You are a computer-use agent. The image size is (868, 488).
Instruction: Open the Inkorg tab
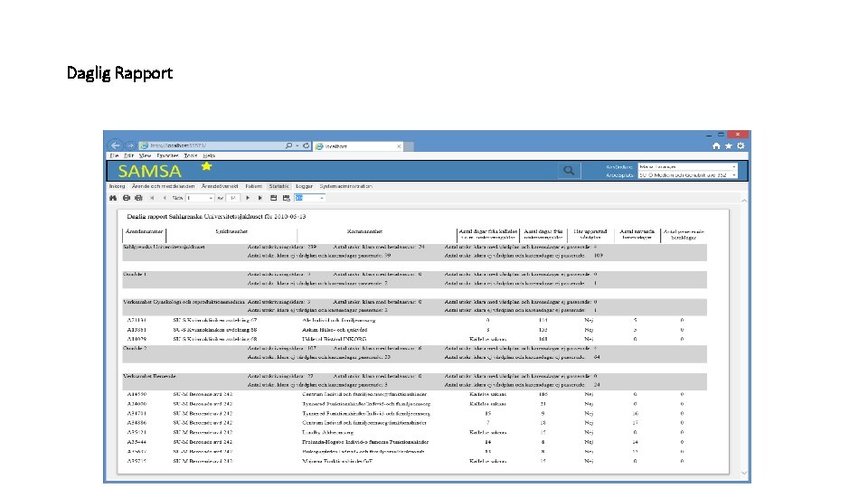(x=117, y=186)
